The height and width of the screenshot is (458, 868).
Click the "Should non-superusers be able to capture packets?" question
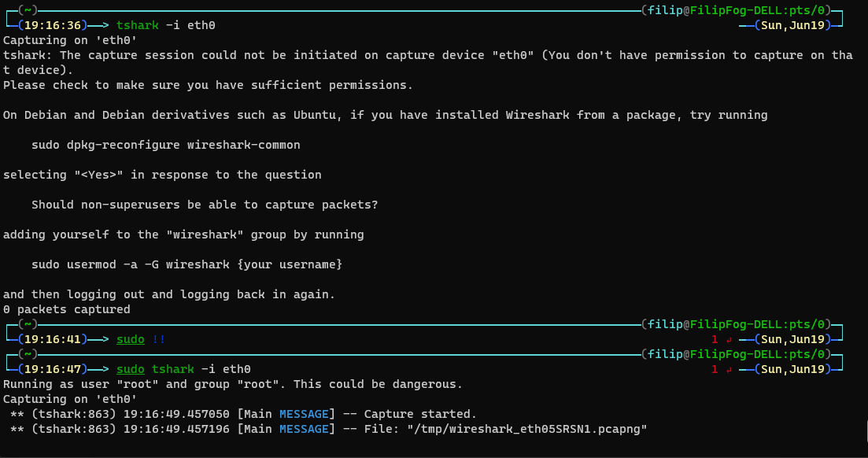tap(205, 205)
